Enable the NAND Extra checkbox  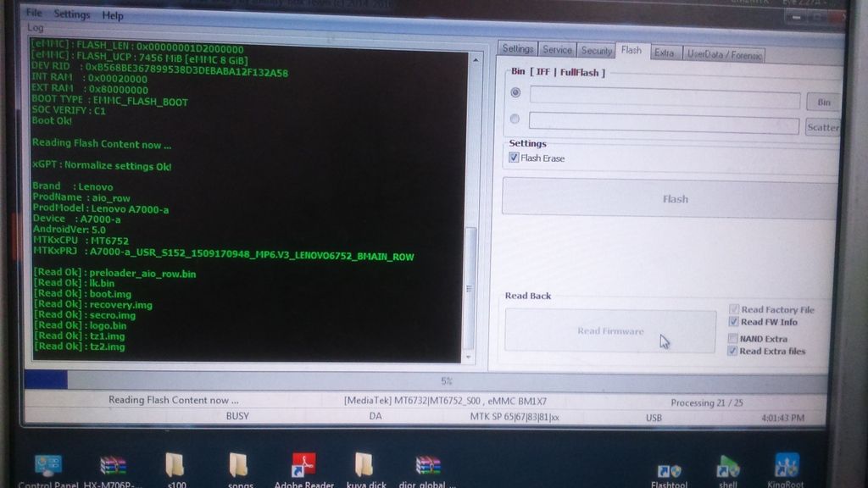(x=733, y=339)
